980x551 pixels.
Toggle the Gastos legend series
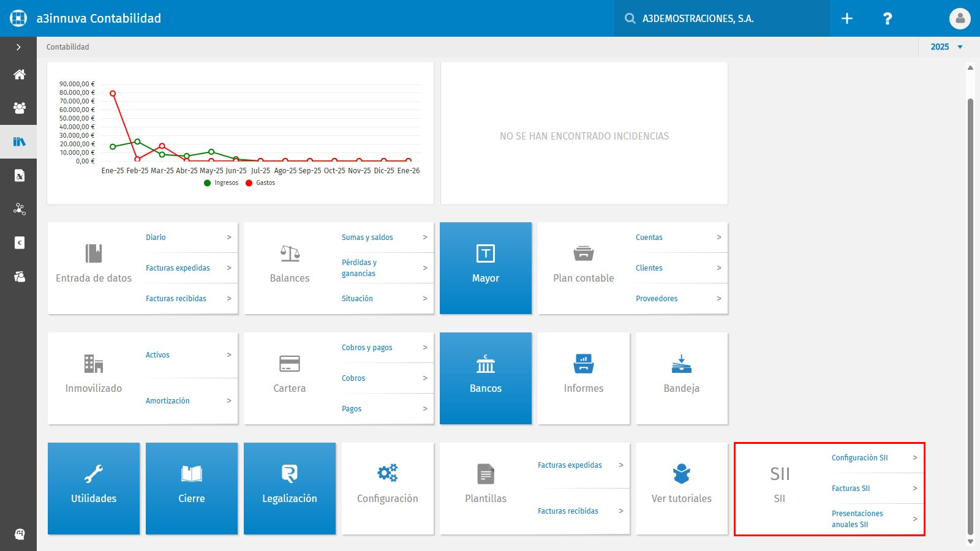click(x=260, y=182)
